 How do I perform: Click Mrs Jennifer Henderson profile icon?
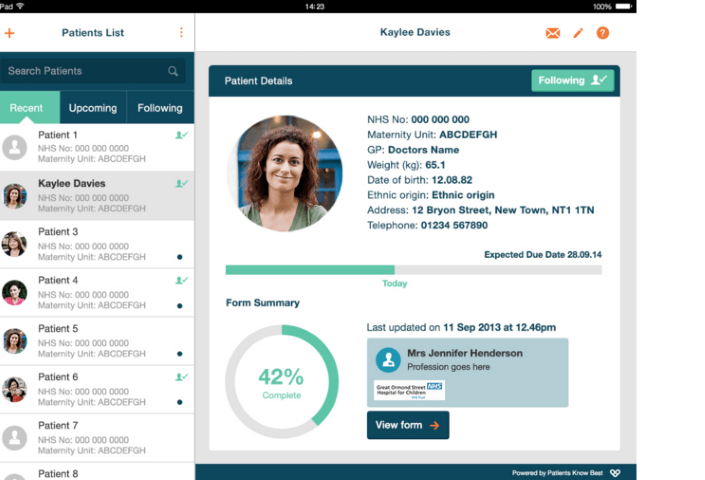pyautogui.click(x=388, y=360)
